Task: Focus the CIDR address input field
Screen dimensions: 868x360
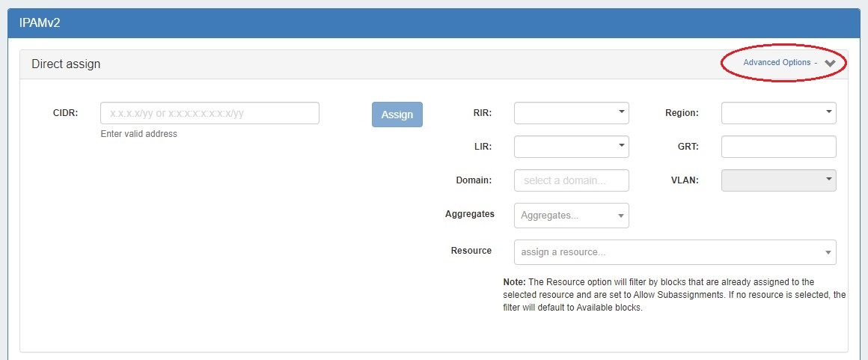Action: (210, 113)
